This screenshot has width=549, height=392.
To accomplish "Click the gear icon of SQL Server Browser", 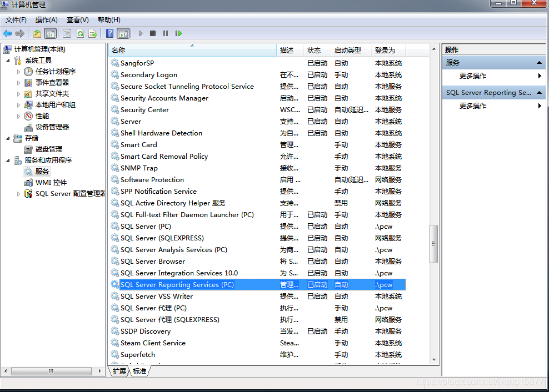I will coord(114,261).
